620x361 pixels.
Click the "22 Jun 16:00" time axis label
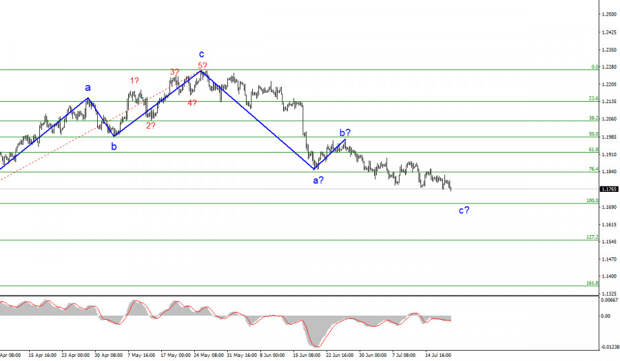pyautogui.click(x=340, y=355)
